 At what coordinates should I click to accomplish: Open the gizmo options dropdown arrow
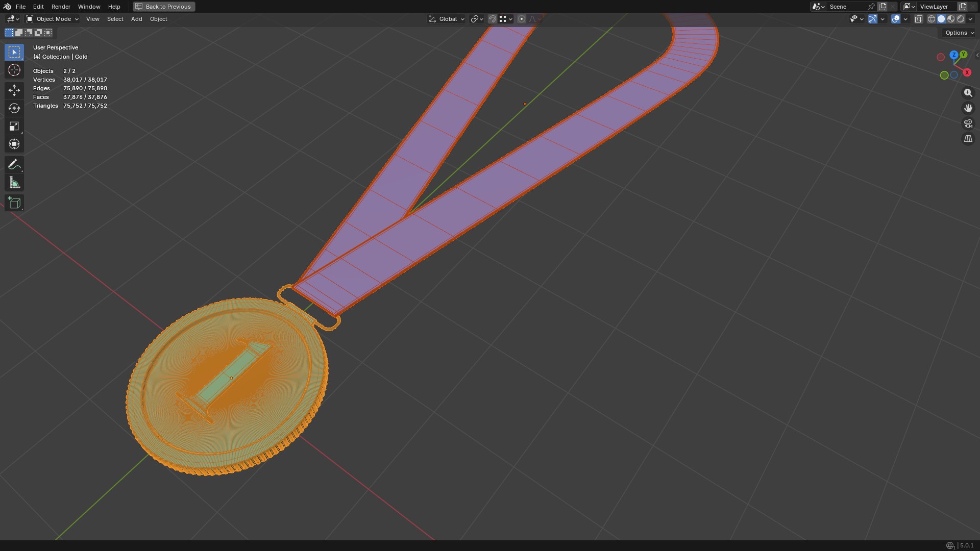[883, 19]
